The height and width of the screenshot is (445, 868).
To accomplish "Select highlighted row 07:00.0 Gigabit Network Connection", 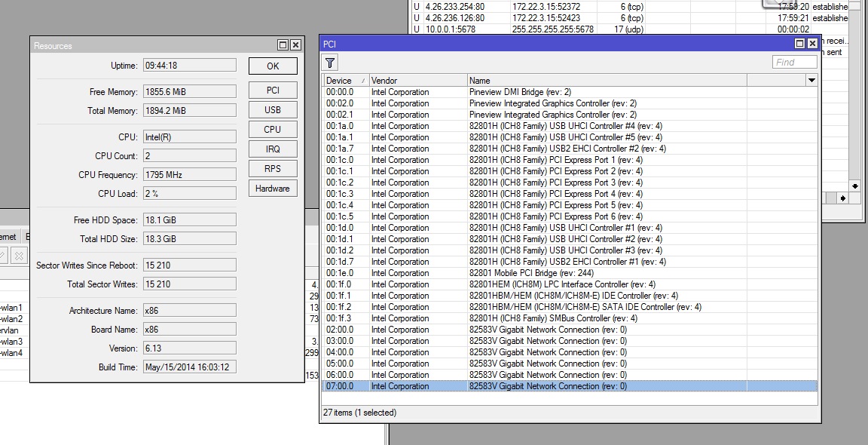I will click(x=570, y=386).
